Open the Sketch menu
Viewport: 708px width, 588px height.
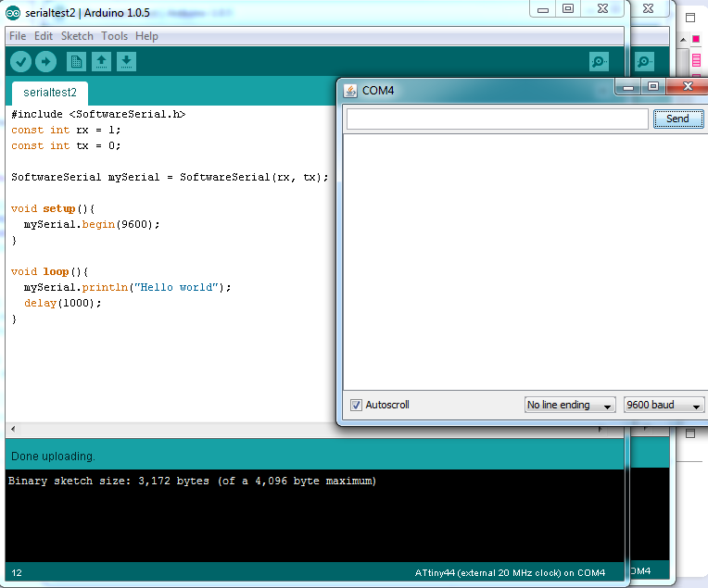[77, 36]
